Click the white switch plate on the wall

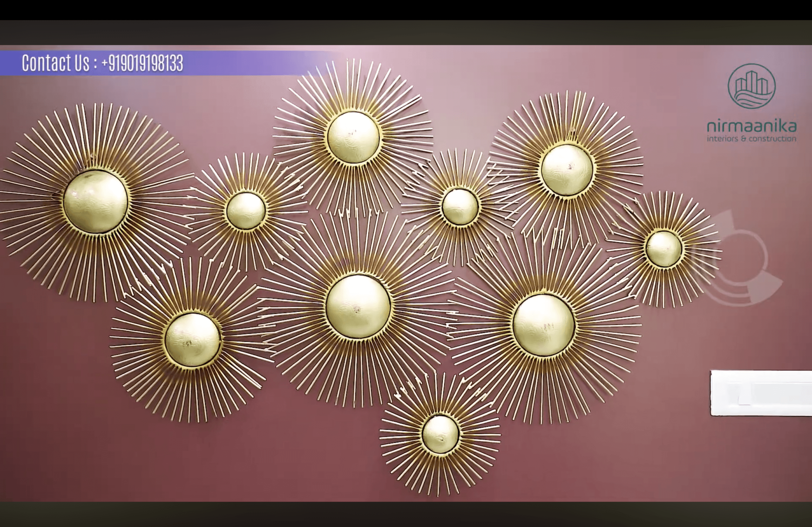(x=761, y=393)
